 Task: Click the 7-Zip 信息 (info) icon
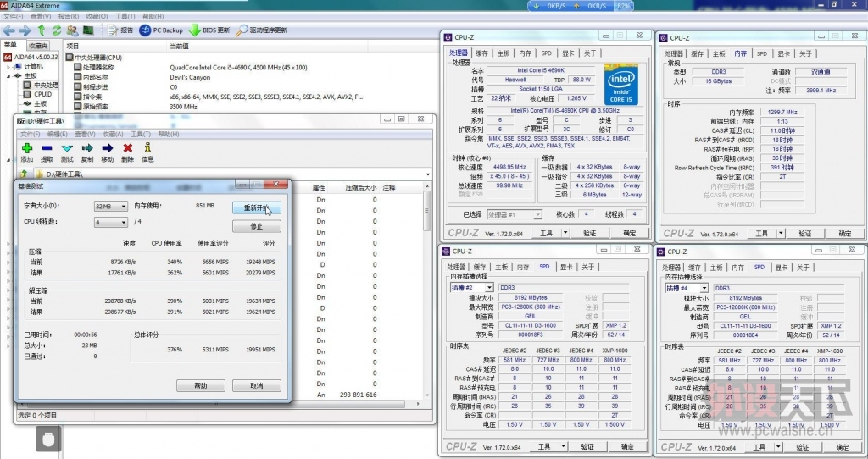147,147
